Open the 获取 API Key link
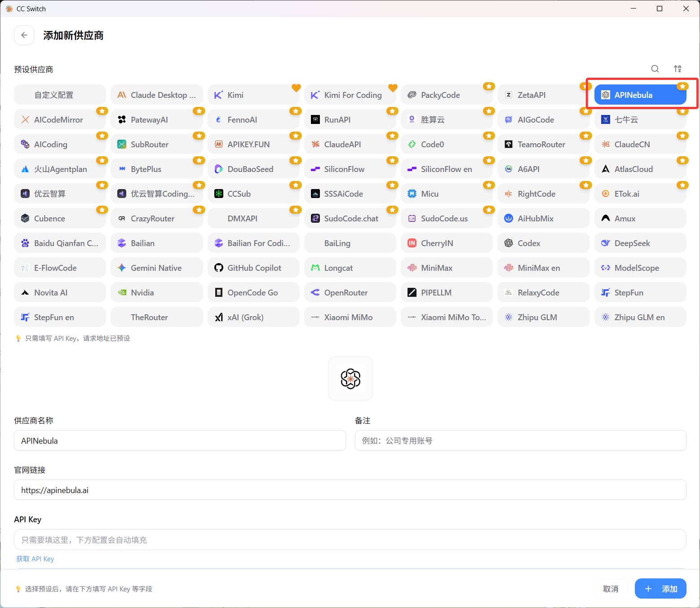This screenshot has height=608, width=700. point(35,559)
